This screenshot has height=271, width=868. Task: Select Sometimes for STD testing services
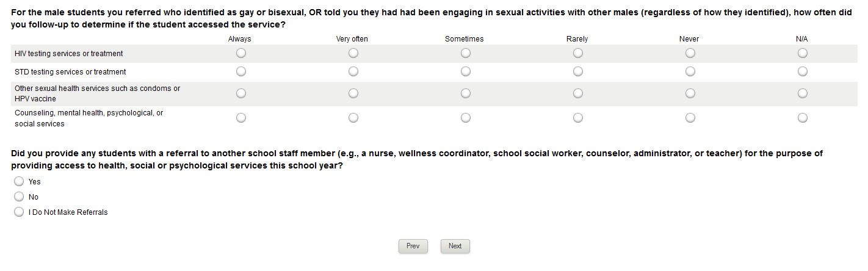tap(466, 72)
